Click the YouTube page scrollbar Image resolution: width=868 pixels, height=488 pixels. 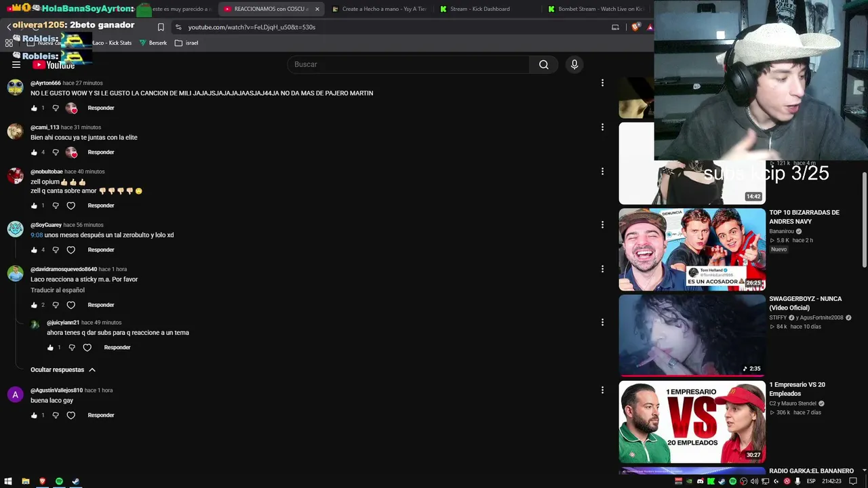[864, 220]
